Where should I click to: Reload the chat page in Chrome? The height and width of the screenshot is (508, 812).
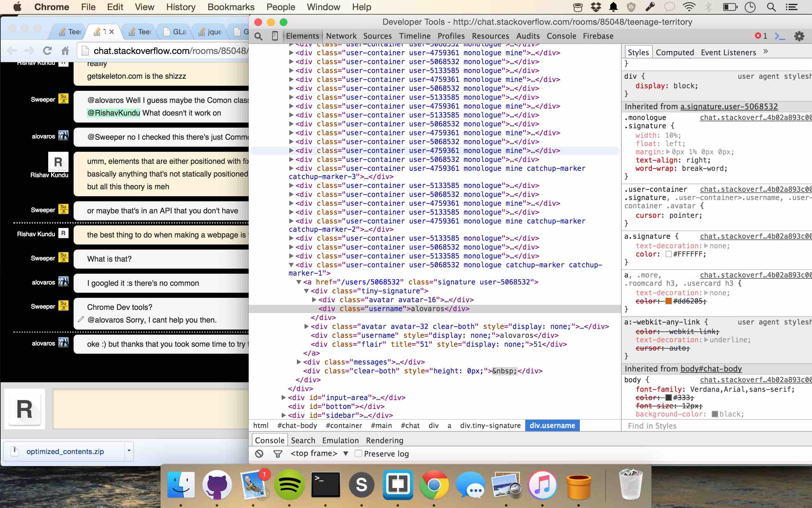coord(47,51)
